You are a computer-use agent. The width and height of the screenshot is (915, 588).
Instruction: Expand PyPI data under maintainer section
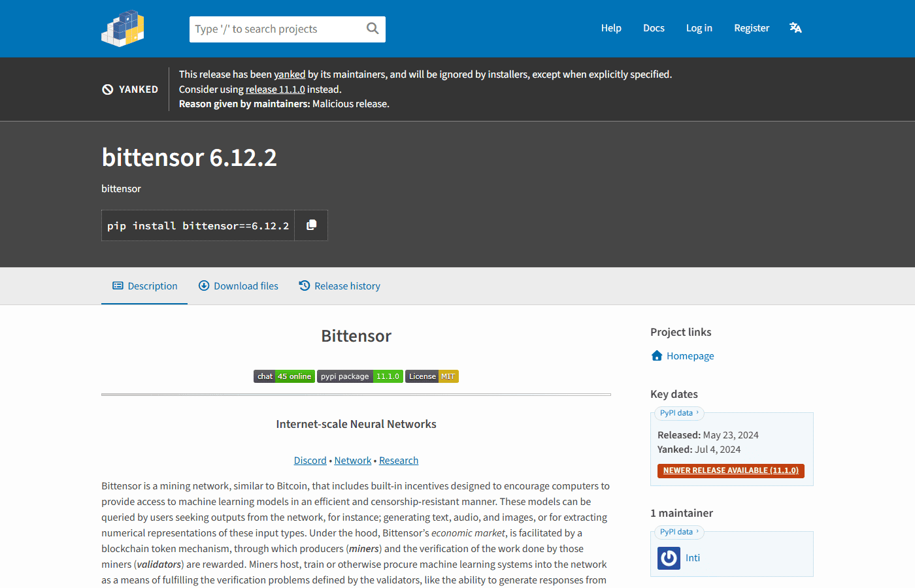pos(679,532)
